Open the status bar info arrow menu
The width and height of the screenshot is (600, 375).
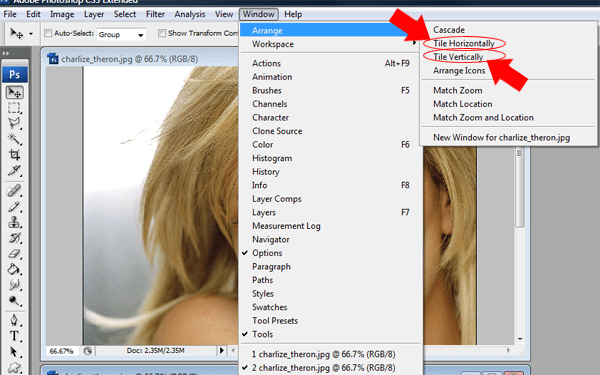[x=222, y=350]
